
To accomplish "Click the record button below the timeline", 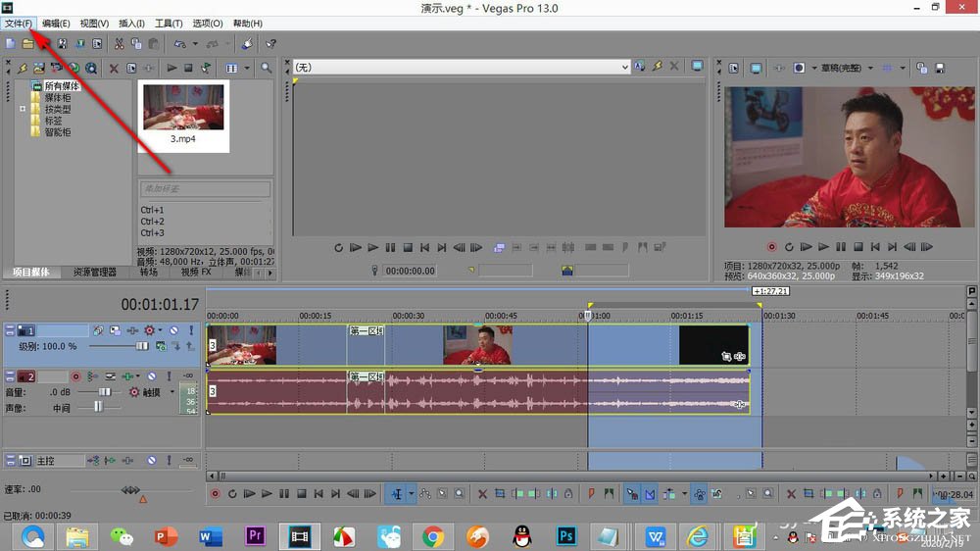I will (215, 494).
